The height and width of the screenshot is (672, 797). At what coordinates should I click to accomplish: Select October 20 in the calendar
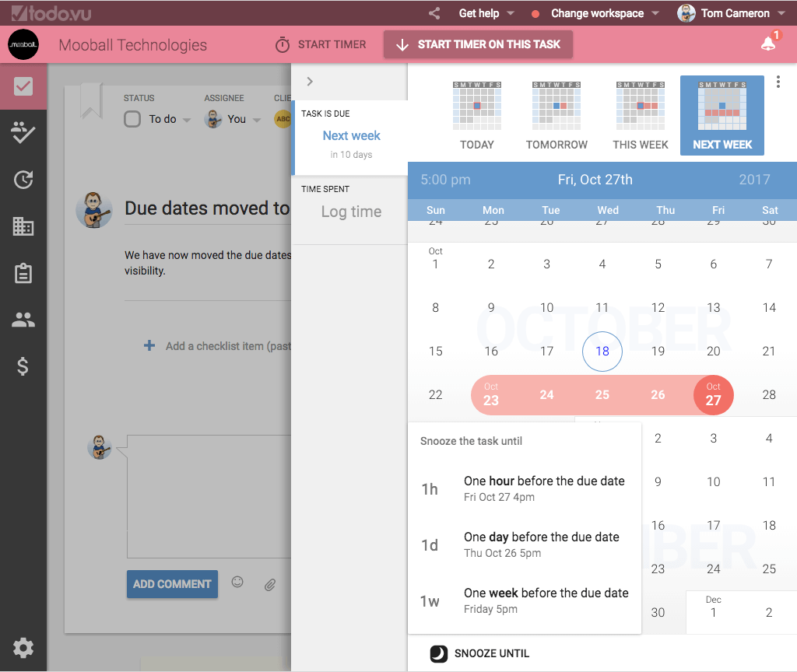713,351
